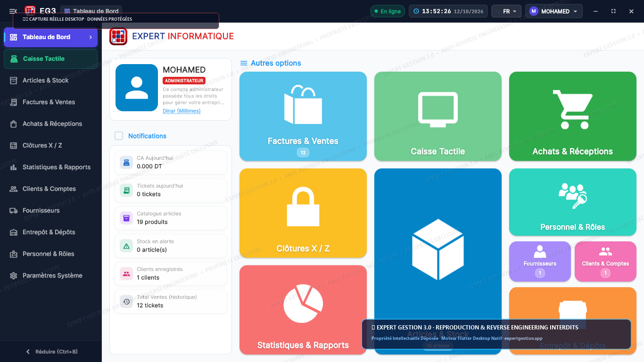The width and height of the screenshot is (644, 362).
Task: Click the Catalogue articles box icon
Action: tap(126, 218)
